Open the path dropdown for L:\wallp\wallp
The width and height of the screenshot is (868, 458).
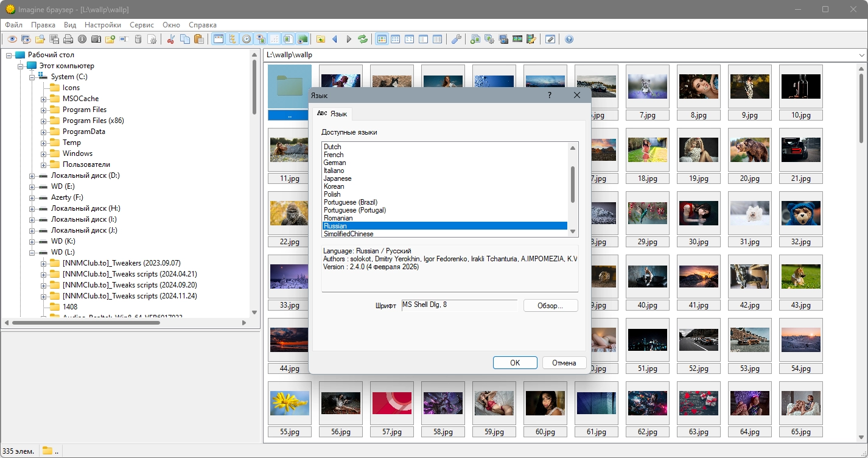(x=861, y=55)
